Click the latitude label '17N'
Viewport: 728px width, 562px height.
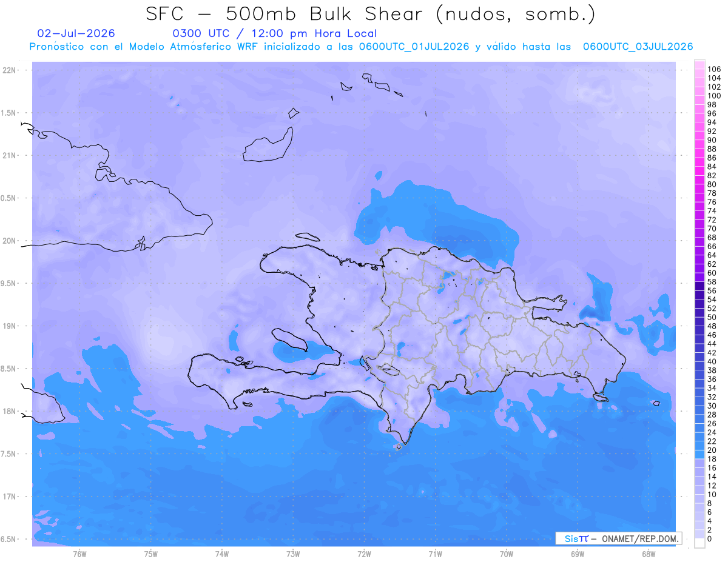[9, 497]
